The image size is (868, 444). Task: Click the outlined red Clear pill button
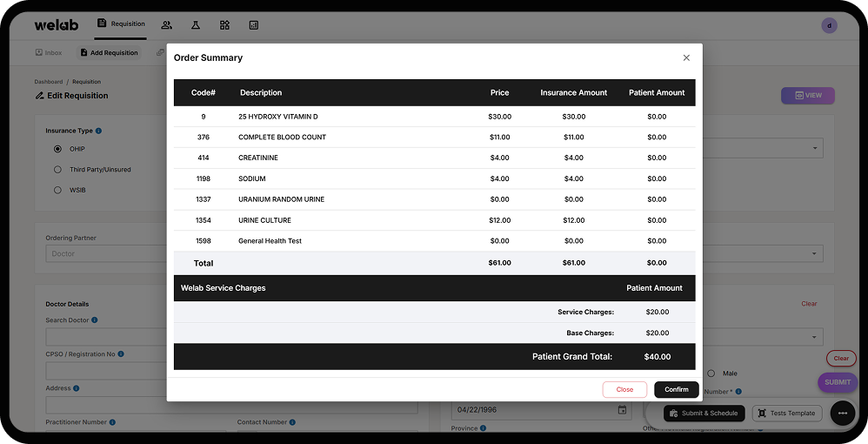point(841,358)
